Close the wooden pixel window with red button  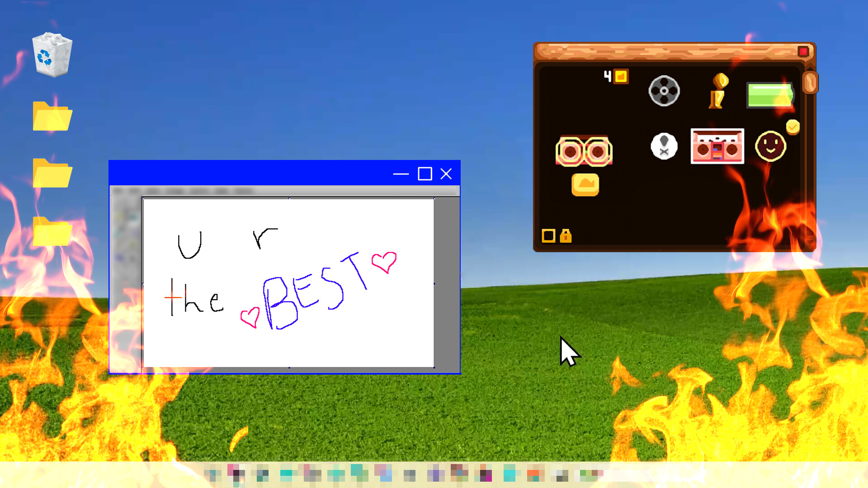pos(803,52)
